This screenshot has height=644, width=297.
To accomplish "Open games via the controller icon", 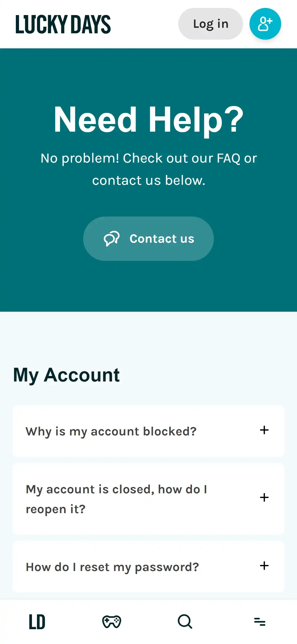I will coord(112,622).
